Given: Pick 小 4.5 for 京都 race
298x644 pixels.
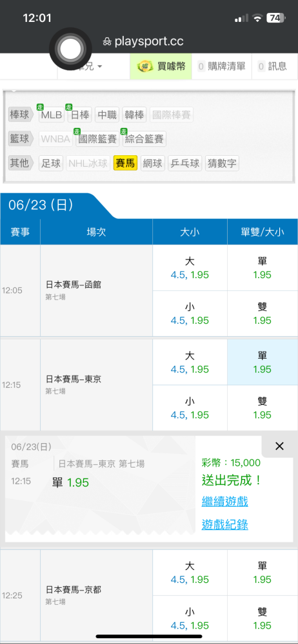Looking at the screenshot, I should pos(190,618).
